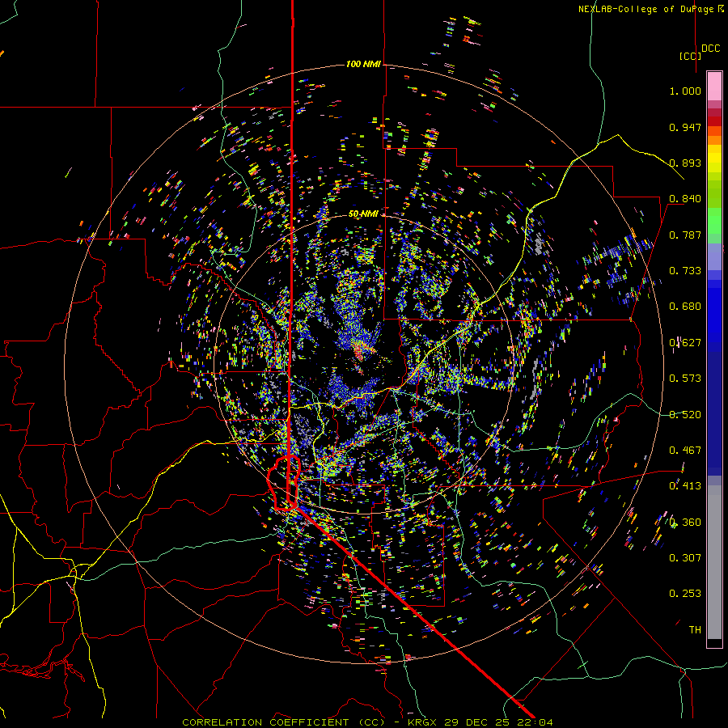Viewport: 728px width, 728px height.
Task: Select the 0.253 legend value
Action: [x=685, y=594]
